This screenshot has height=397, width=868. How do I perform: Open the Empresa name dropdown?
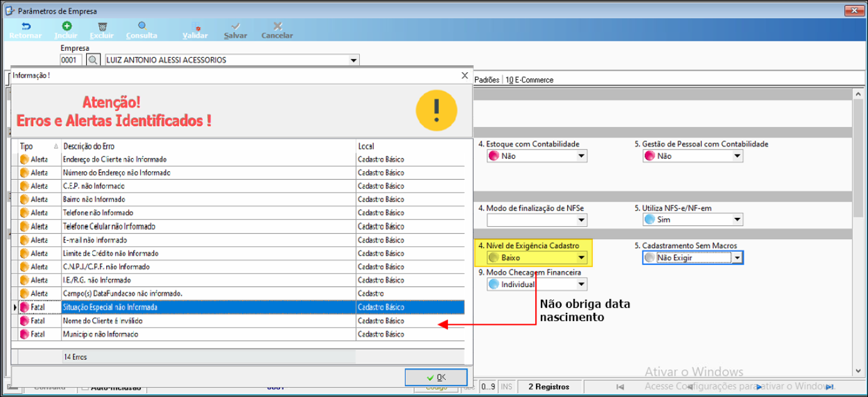354,60
